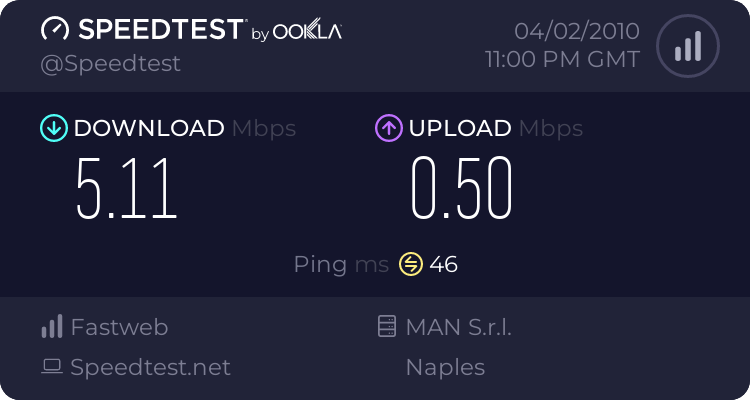Click the MAN S.r.l. server name
The image size is (750, 400).
click(458, 327)
